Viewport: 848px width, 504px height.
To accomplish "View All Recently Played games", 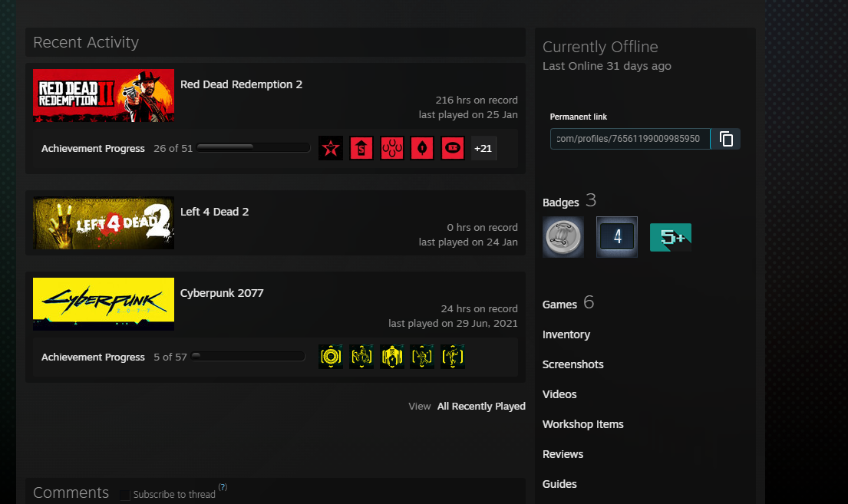I will [481, 406].
